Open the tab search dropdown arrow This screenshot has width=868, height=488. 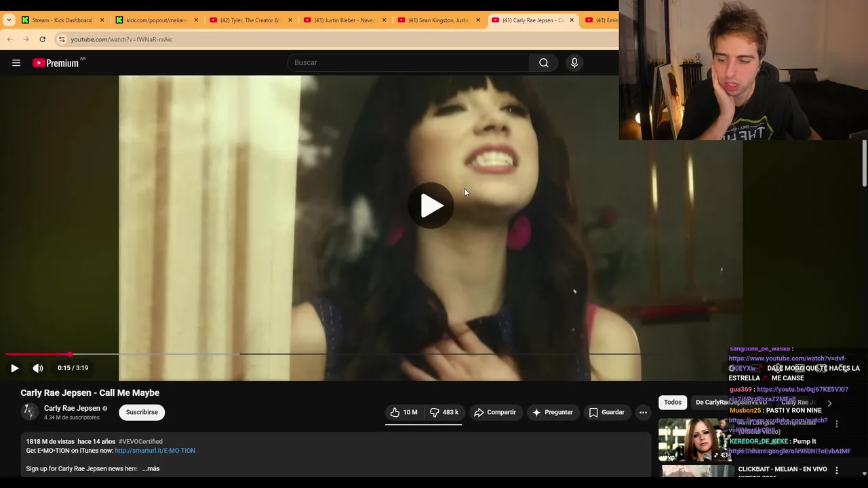coord(8,20)
